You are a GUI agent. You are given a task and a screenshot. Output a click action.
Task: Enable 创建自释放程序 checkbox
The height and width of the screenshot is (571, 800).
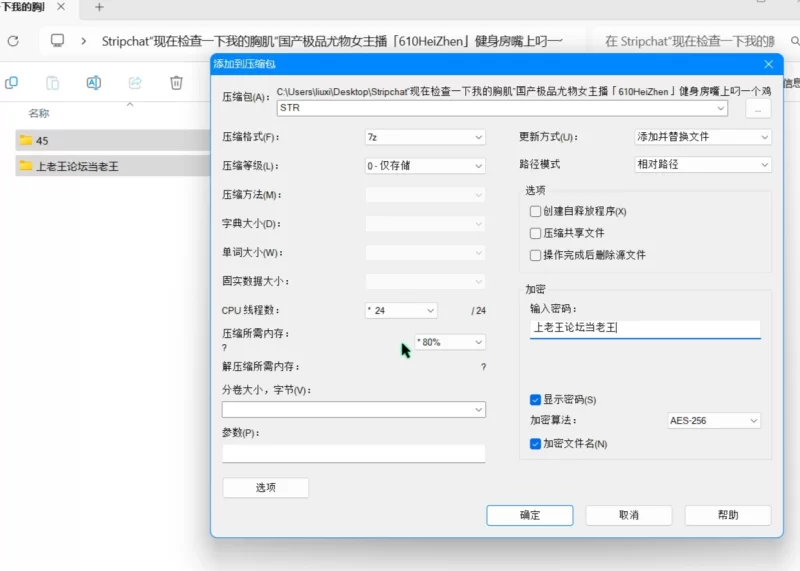tap(535, 211)
